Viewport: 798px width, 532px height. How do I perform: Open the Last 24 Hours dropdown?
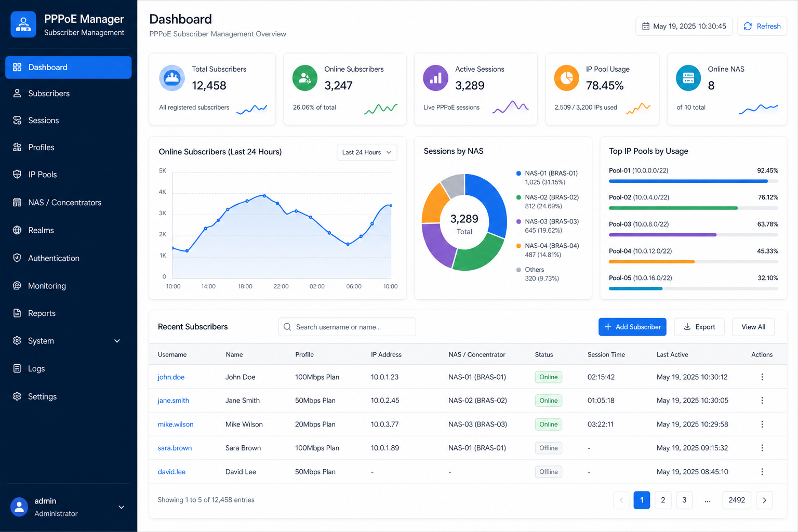[x=367, y=152]
